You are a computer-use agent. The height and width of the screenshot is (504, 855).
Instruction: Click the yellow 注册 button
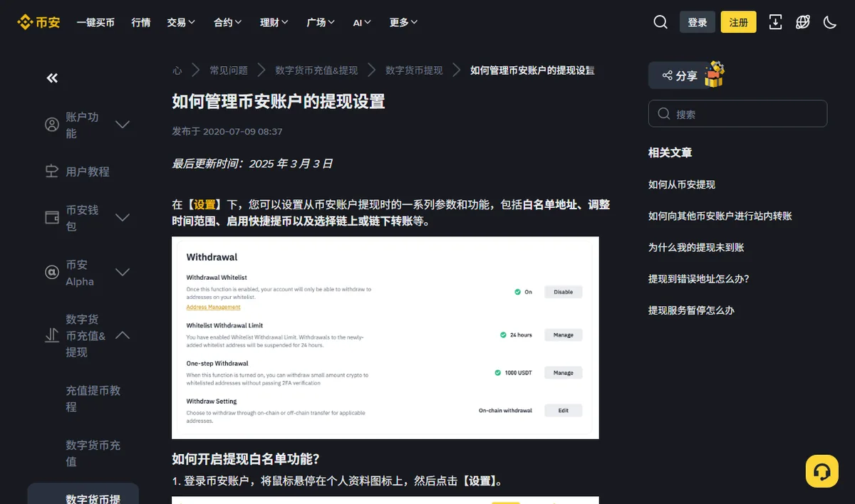[739, 22]
